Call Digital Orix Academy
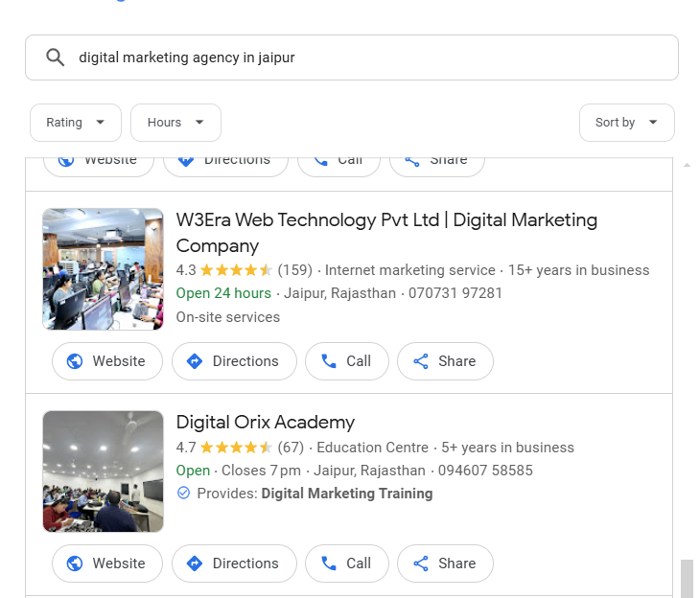The image size is (700, 598). (x=347, y=563)
